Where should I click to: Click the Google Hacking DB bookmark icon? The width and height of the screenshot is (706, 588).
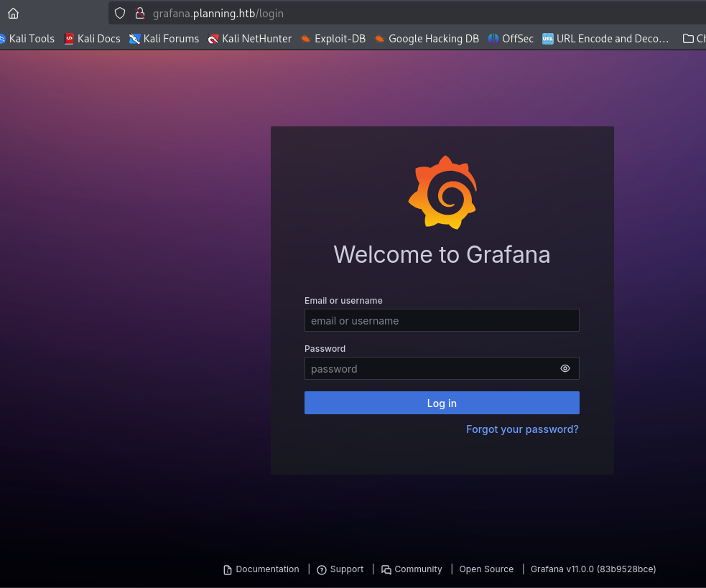click(379, 39)
